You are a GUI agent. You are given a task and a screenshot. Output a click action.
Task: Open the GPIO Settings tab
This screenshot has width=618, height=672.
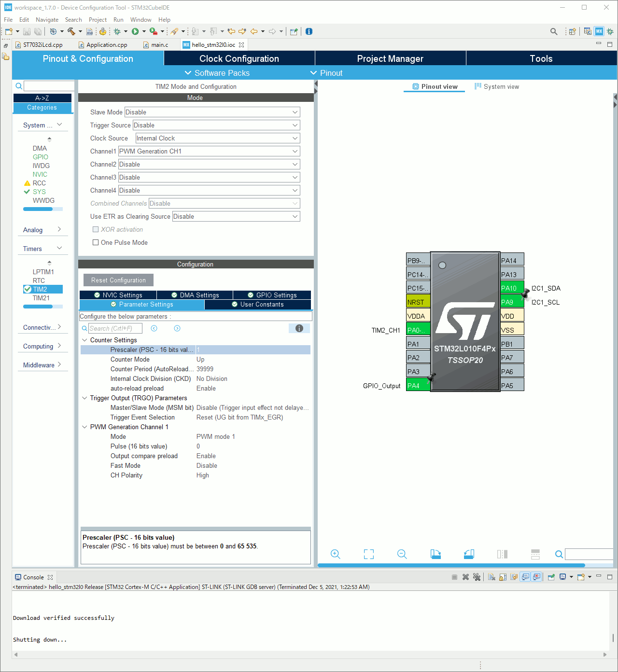[272, 295]
